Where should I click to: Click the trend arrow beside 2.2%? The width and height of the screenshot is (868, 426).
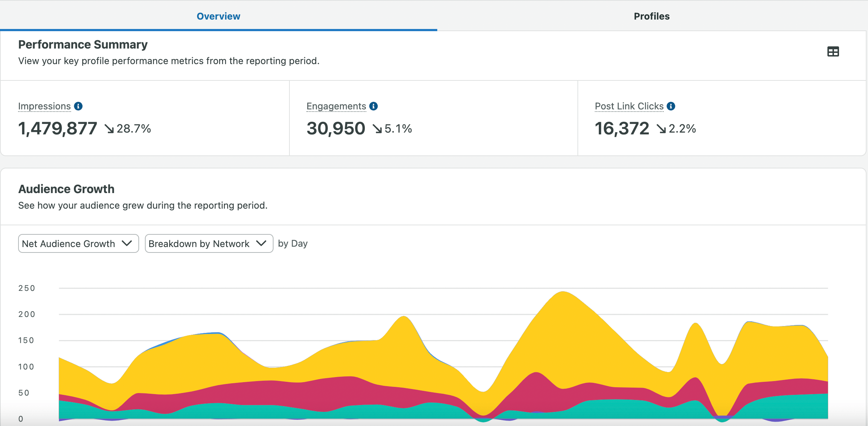pos(662,129)
